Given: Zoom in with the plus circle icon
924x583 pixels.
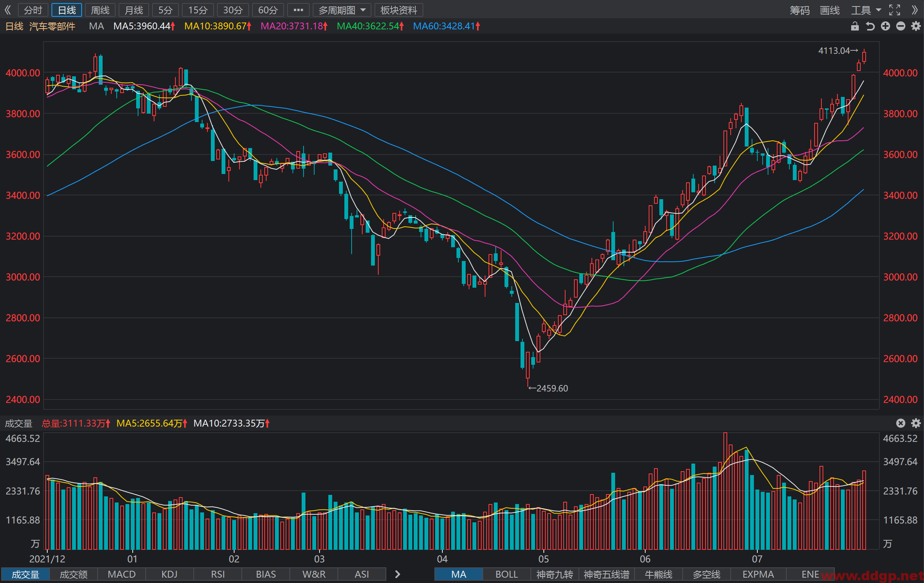Looking at the screenshot, I should click(x=885, y=26).
